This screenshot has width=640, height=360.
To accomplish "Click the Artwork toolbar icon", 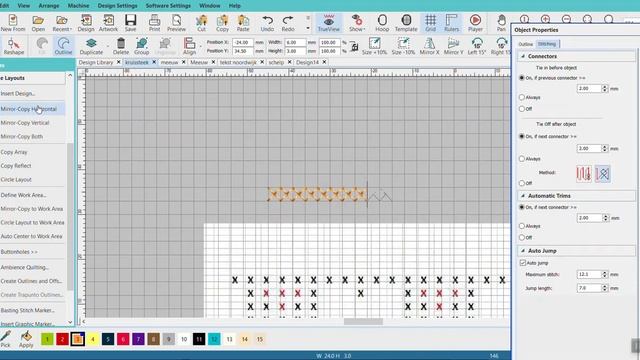I will [x=108, y=23].
